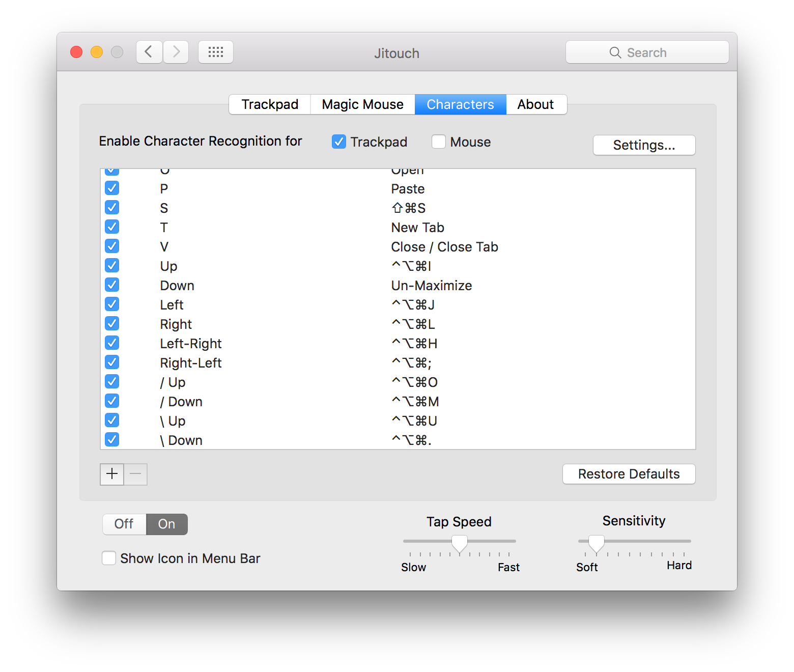Select the ^⌥⌘; shortcut cell
Image resolution: width=794 pixels, height=672 pixels.
(x=411, y=363)
